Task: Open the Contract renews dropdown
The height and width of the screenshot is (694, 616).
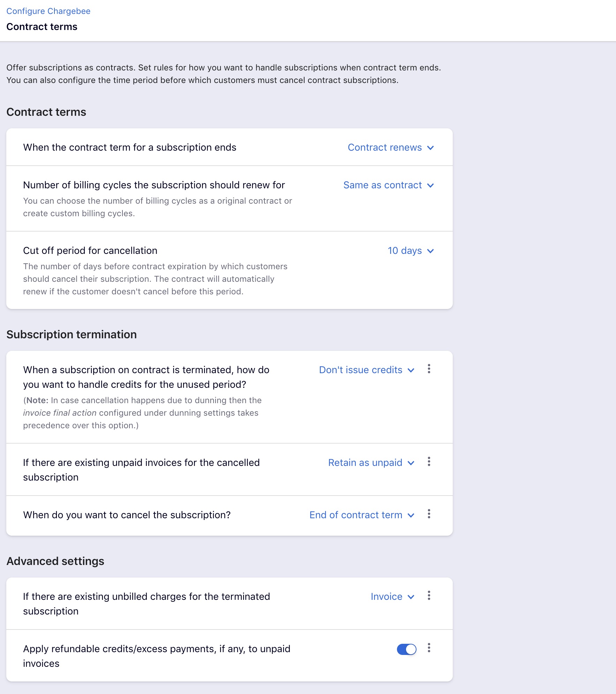Action: (x=385, y=148)
